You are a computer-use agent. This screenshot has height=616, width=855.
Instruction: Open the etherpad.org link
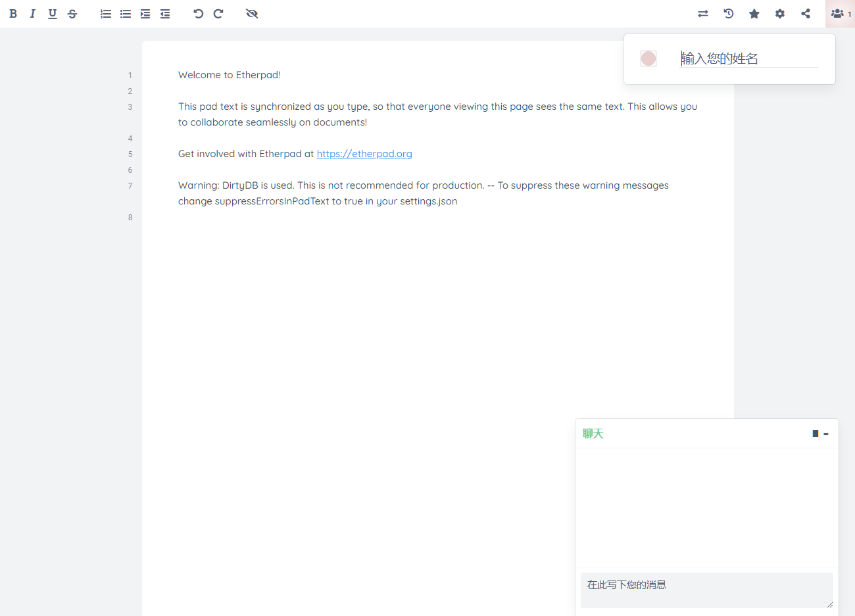coord(364,154)
